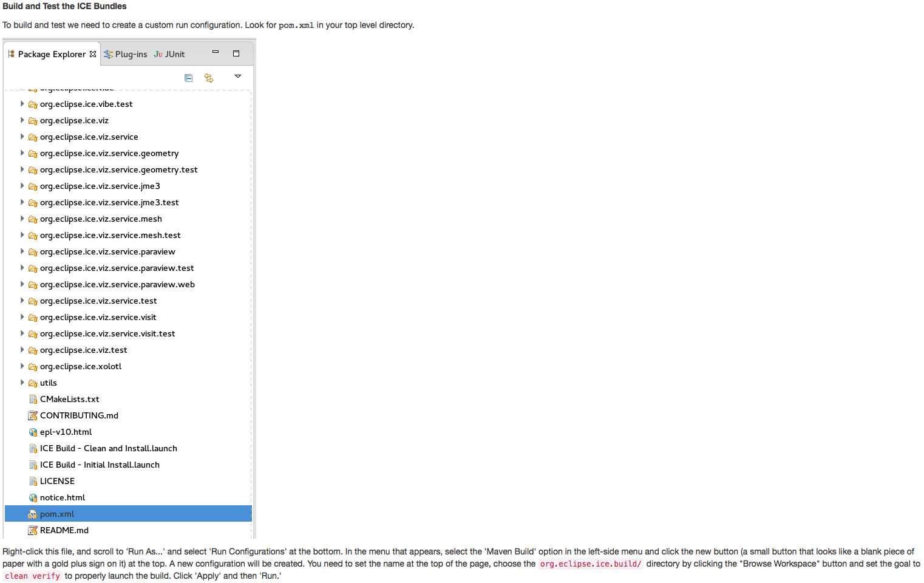
Task: Select the CONTRIBUTING.md file
Action: [x=79, y=415]
